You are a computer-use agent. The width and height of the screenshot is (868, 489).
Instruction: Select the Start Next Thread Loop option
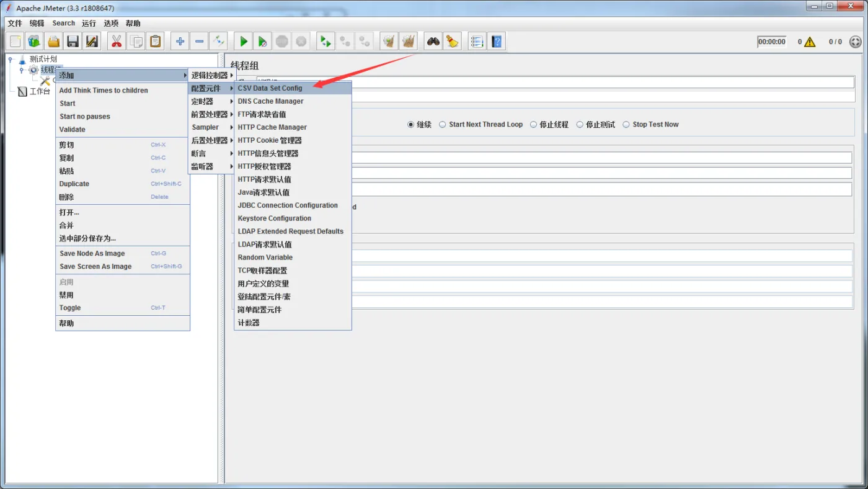coord(443,125)
